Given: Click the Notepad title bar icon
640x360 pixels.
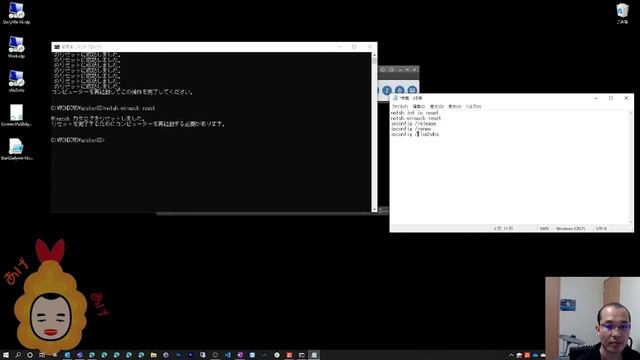Looking at the screenshot, I should (x=395, y=98).
